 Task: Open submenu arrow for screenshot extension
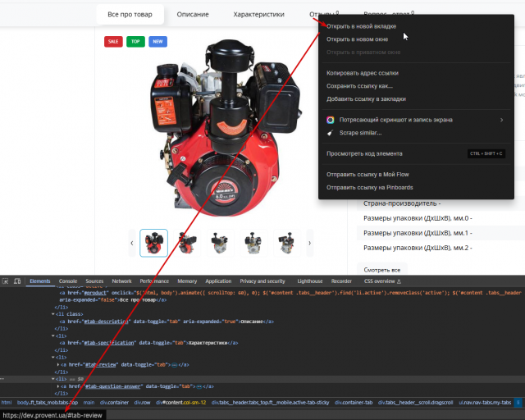pyautogui.click(x=501, y=120)
